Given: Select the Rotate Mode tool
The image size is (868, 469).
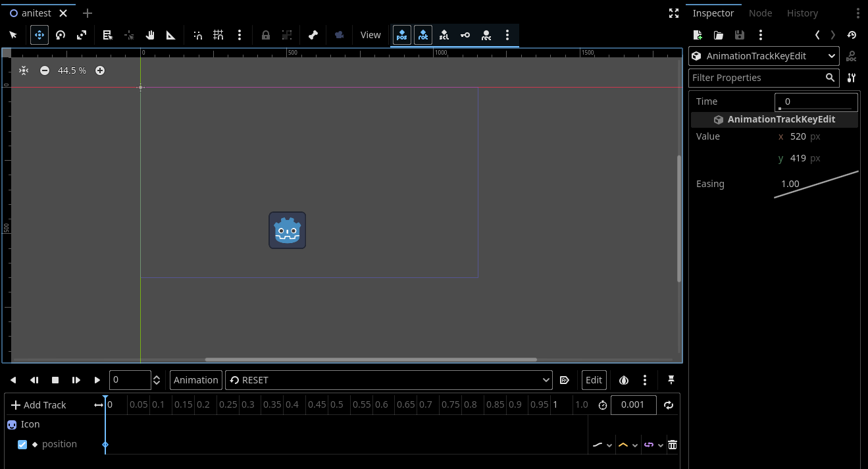Looking at the screenshot, I should (x=60, y=35).
